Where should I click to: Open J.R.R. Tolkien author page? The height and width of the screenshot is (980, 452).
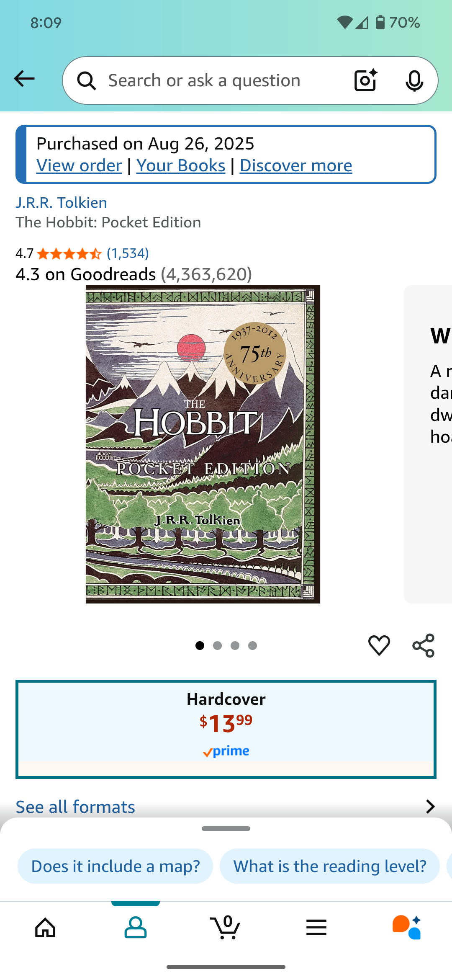coord(62,203)
